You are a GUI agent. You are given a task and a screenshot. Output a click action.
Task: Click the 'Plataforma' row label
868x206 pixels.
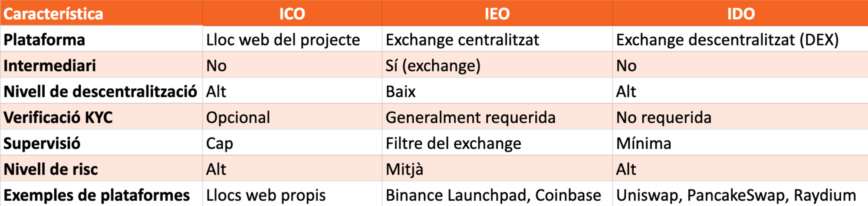(x=44, y=40)
